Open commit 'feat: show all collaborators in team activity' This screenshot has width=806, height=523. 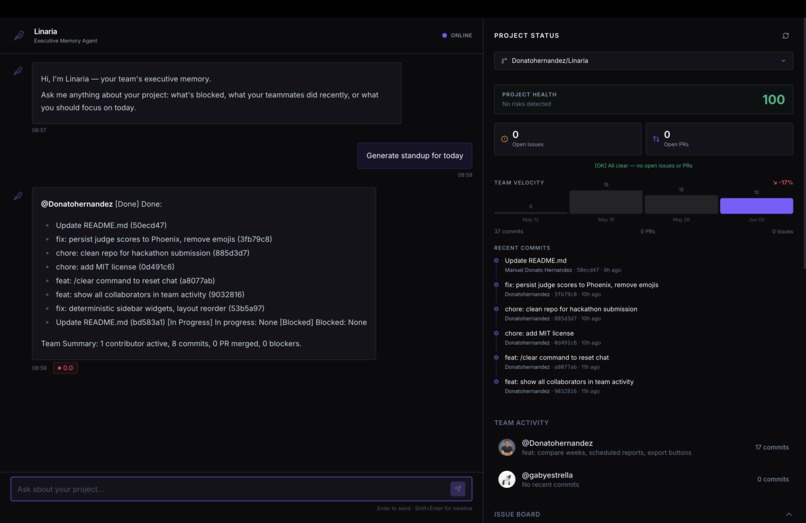click(x=569, y=382)
